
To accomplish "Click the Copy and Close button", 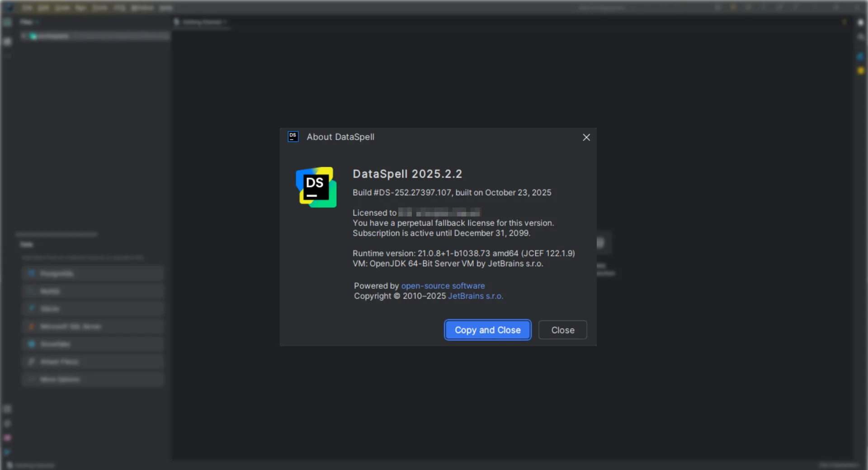I will (487, 330).
